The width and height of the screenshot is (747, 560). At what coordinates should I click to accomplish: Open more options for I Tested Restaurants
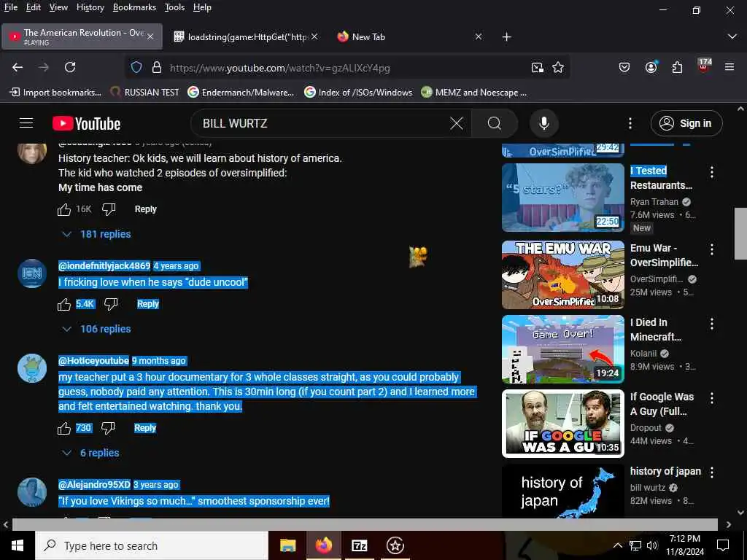pos(712,172)
